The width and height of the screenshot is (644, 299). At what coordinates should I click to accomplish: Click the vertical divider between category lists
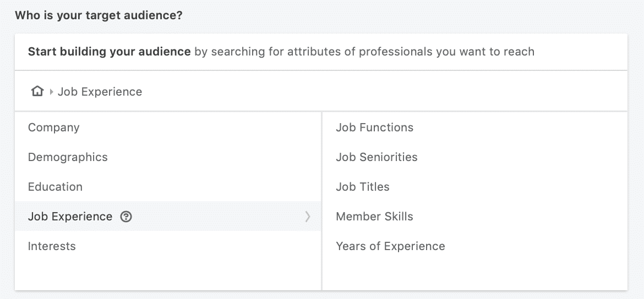point(322,201)
